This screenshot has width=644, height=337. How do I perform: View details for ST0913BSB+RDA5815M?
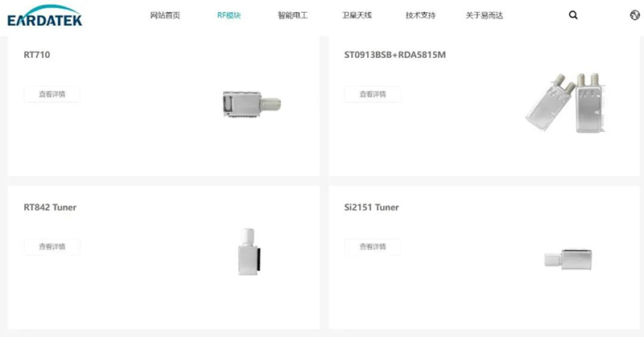(x=373, y=94)
